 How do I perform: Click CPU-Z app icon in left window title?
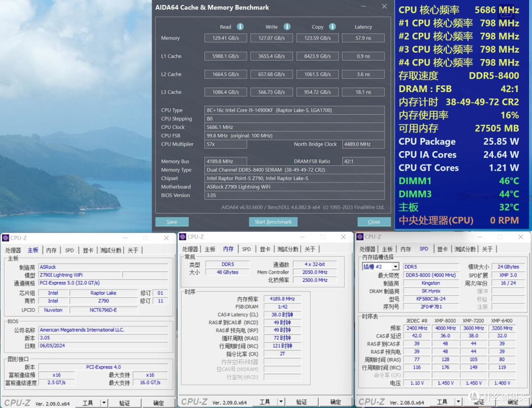click(5, 238)
